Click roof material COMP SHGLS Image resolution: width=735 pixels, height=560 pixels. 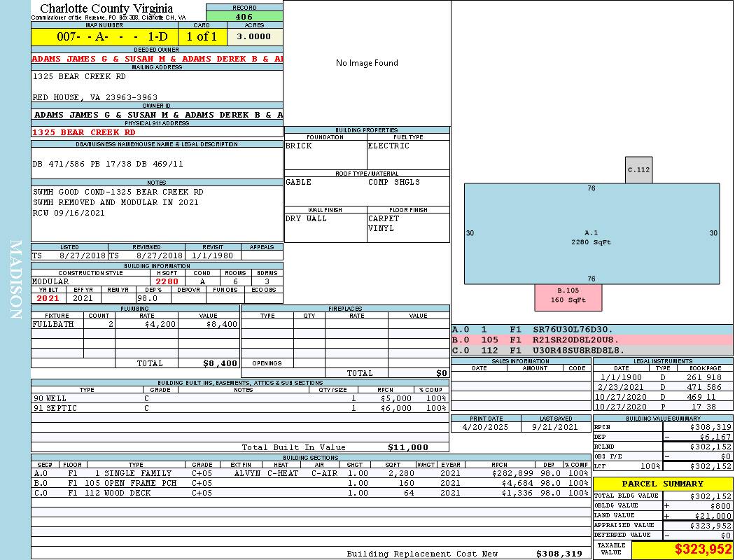394,182
